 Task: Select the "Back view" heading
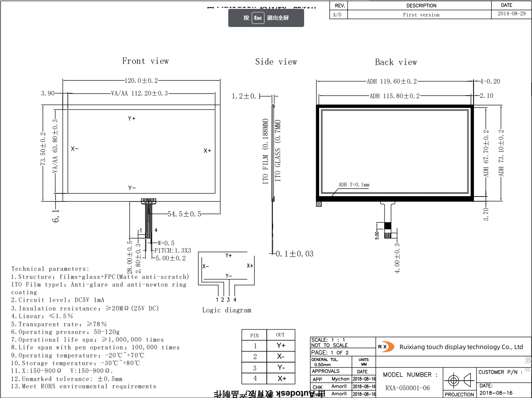[x=396, y=62]
